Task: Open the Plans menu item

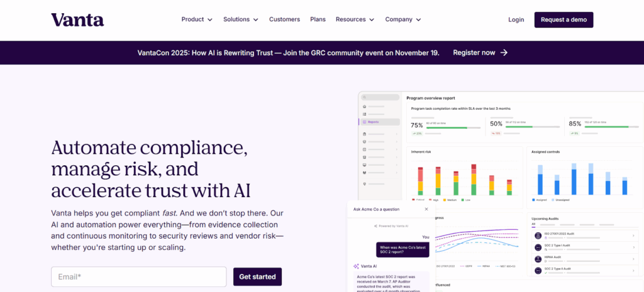Action: (318, 19)
